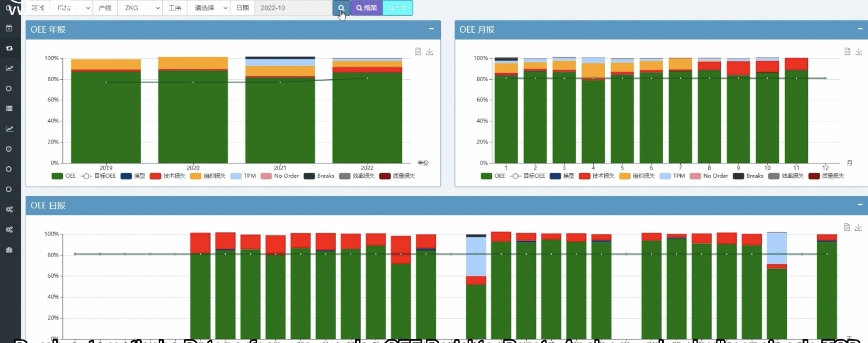Collapse the OEE 年报 panel
This screenshot has width=868, height=343.
431,29
